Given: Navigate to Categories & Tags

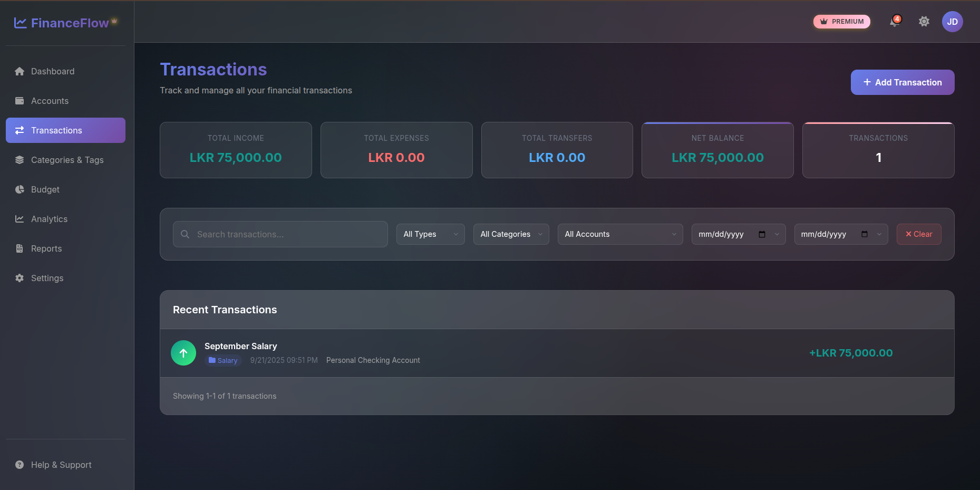Looking at the screenshot, I should point(67,160).
